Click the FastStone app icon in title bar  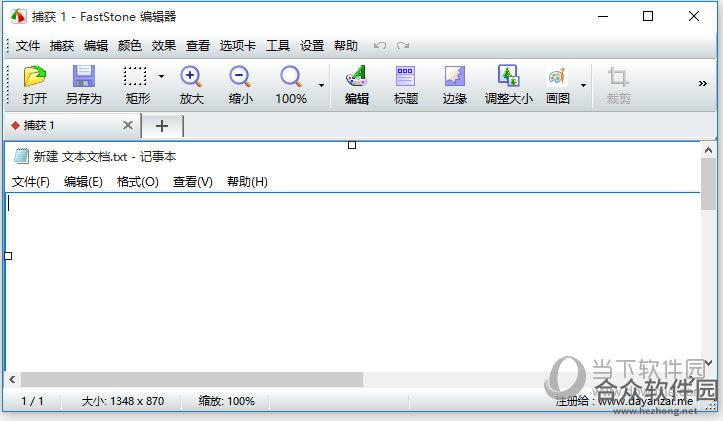pos(18,16)
